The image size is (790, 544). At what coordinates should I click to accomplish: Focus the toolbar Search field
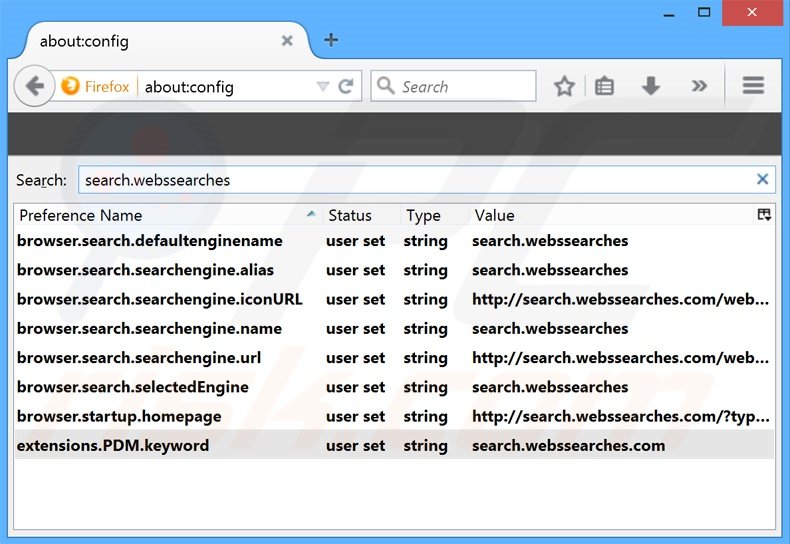453,86
